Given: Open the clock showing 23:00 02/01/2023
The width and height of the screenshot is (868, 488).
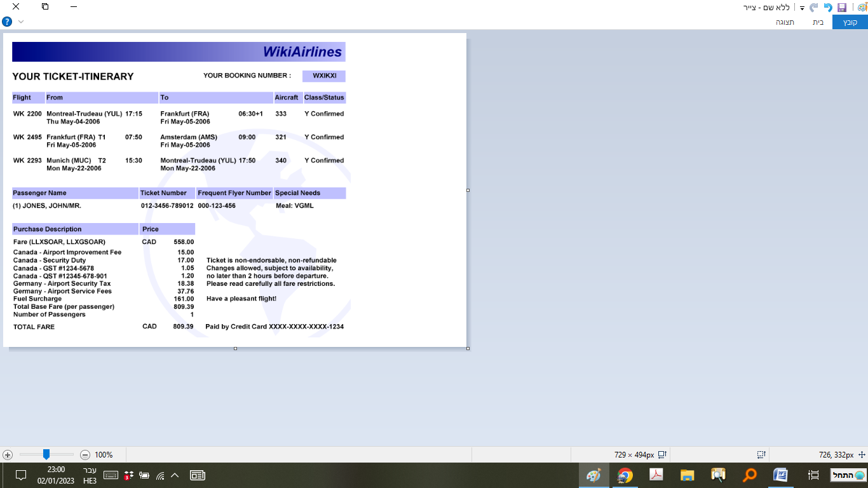Looking at the screenshot, I should tap(56, 475).
